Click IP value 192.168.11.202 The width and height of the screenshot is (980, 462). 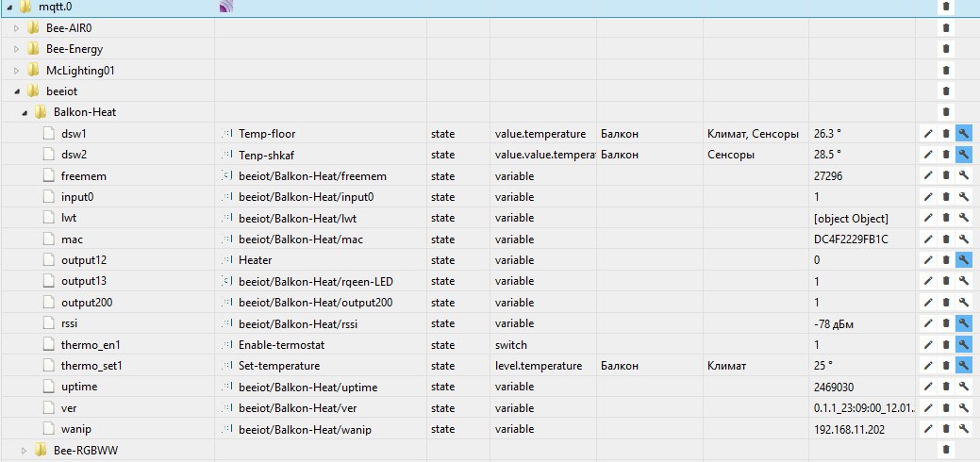tap(849, 430)
